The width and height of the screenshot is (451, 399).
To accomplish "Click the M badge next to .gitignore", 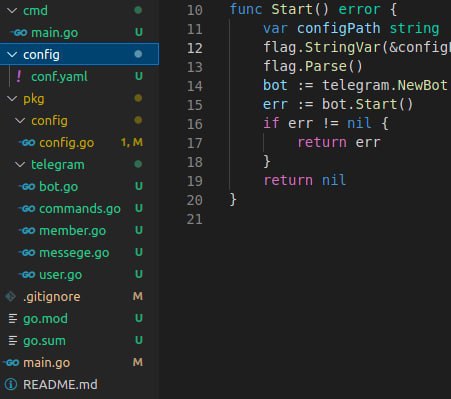I will [138, 296].
